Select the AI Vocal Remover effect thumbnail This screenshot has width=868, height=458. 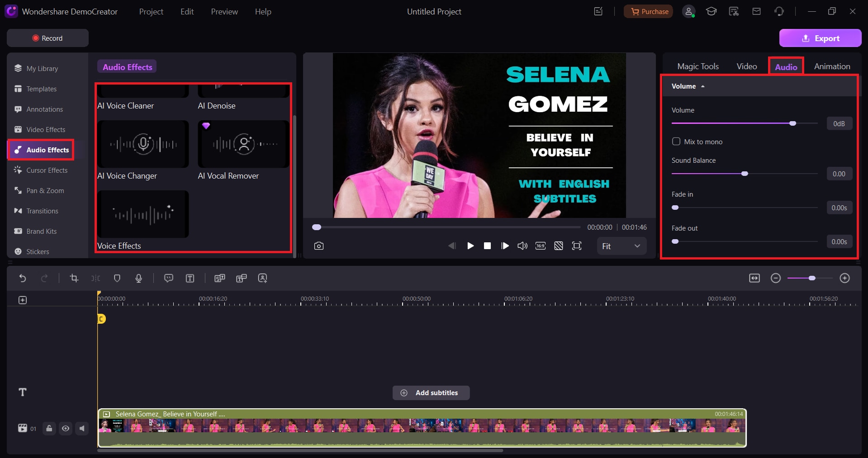[x=243, y=144]
